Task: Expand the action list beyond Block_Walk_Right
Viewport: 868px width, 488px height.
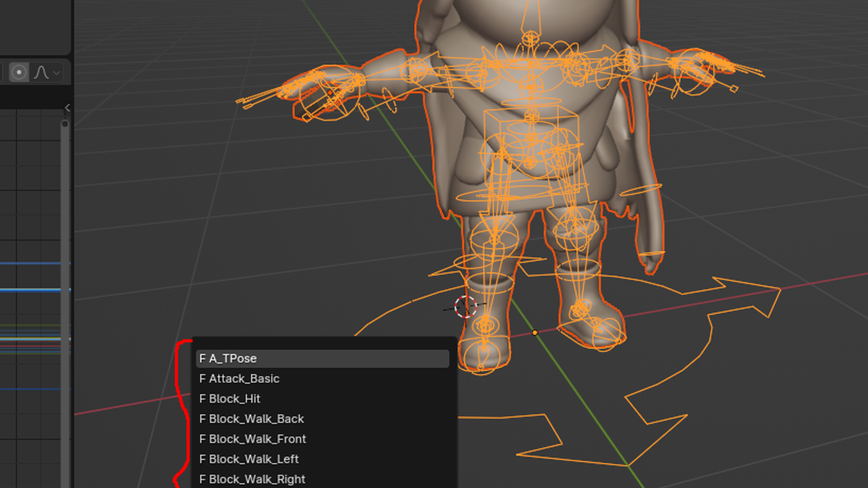Action: coord(322,485)
